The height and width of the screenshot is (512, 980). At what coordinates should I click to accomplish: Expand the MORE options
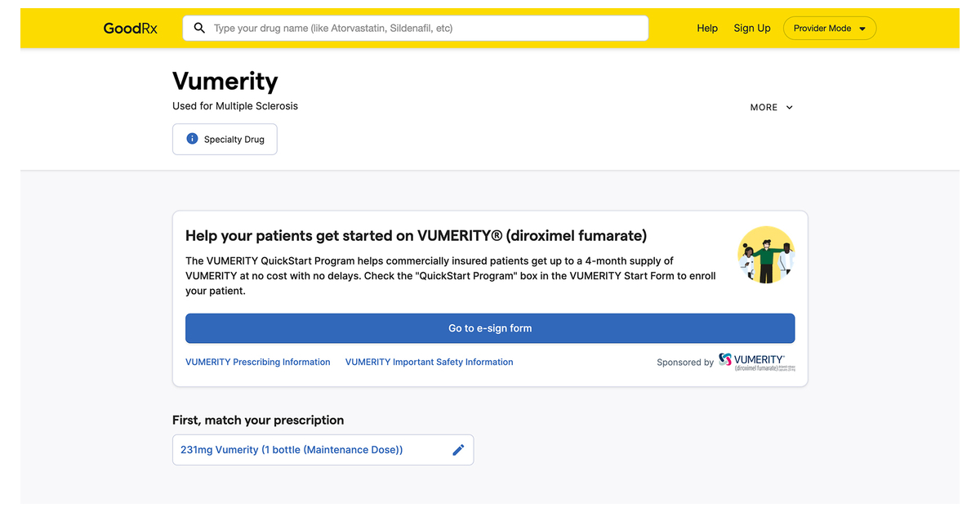[771, 107]
